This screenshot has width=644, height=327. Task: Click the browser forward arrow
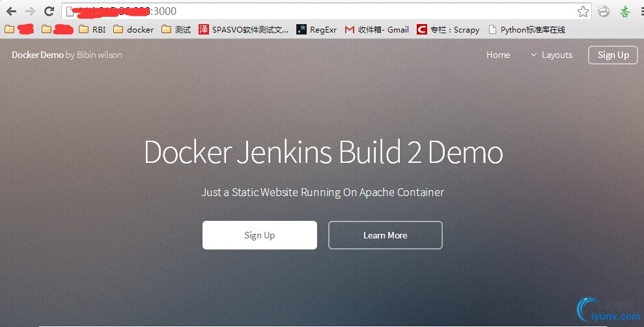(x=30, y=12)
